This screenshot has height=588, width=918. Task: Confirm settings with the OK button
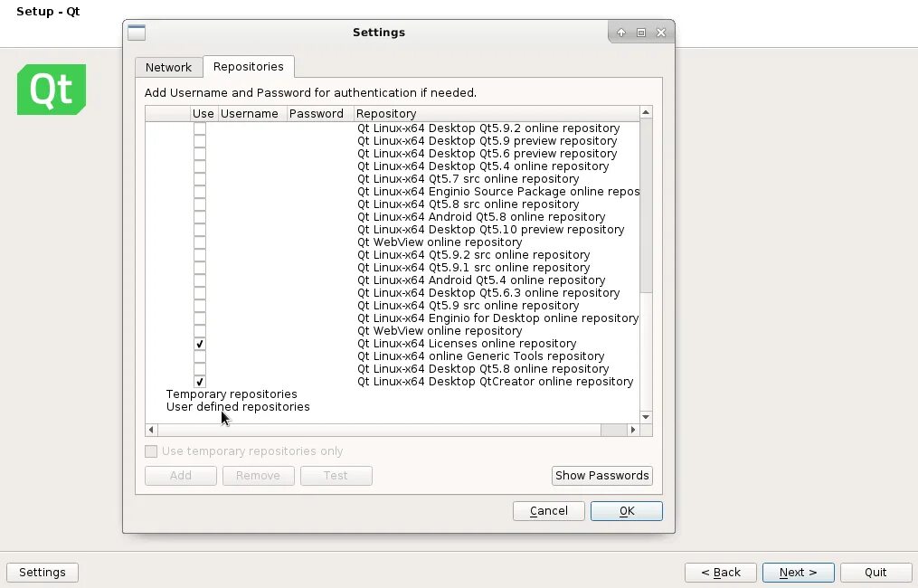point(627,511)
